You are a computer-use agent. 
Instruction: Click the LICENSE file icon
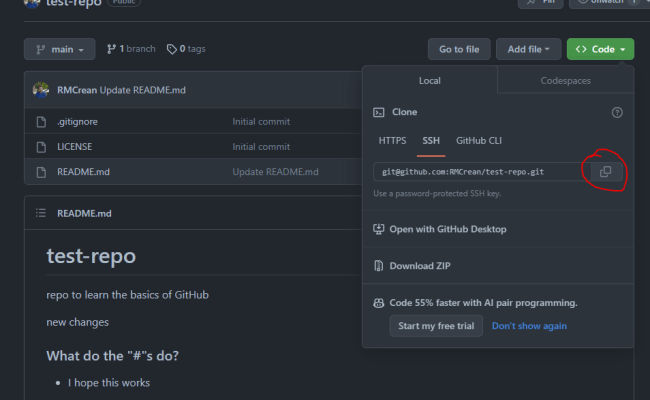(41, 147)
